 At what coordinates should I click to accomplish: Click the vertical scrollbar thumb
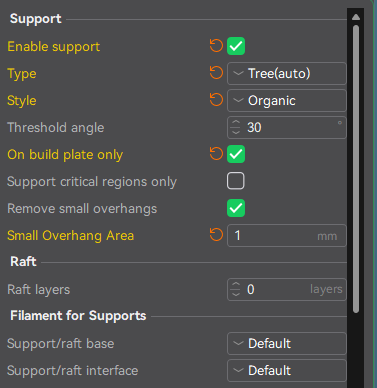pos(356,169)
